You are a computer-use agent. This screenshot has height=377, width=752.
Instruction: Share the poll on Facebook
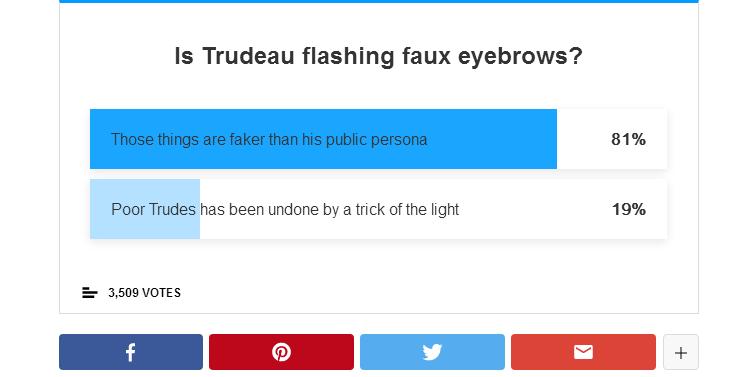click(131, 352)
